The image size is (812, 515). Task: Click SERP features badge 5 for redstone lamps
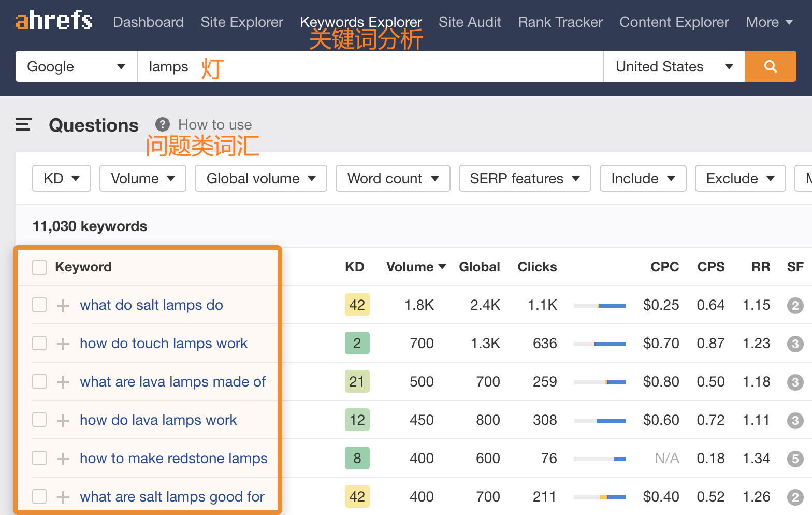coord(795,459)
